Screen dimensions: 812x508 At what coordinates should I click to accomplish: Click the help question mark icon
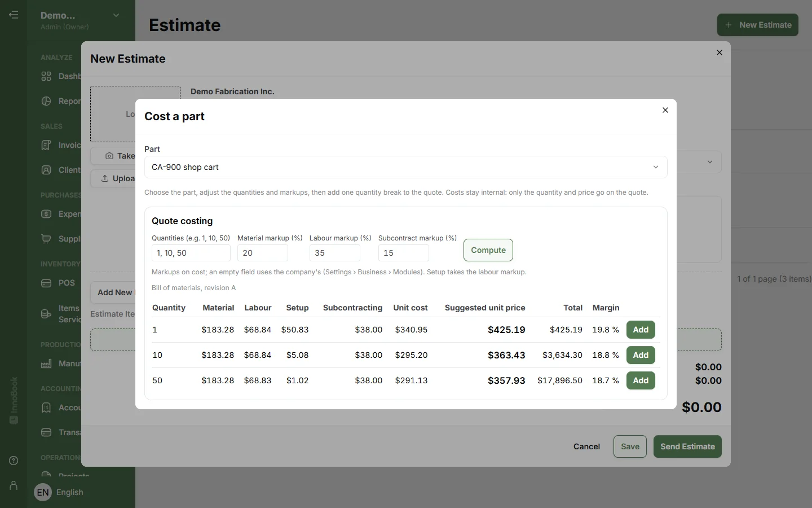point(14,461)
